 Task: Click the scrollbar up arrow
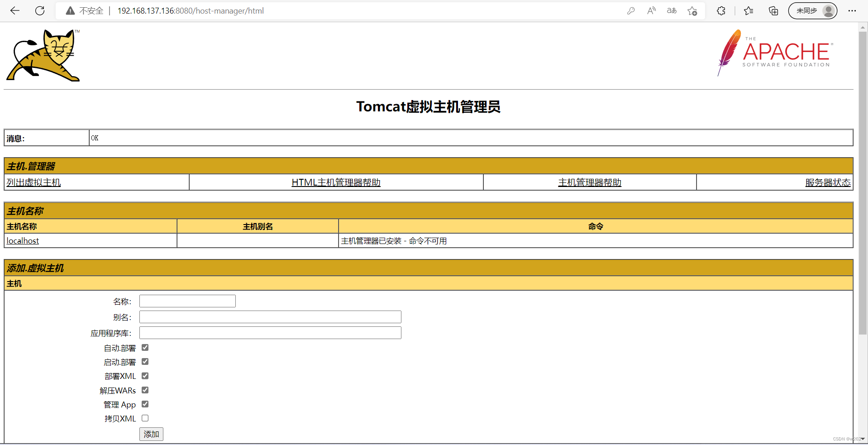(863, 27)
